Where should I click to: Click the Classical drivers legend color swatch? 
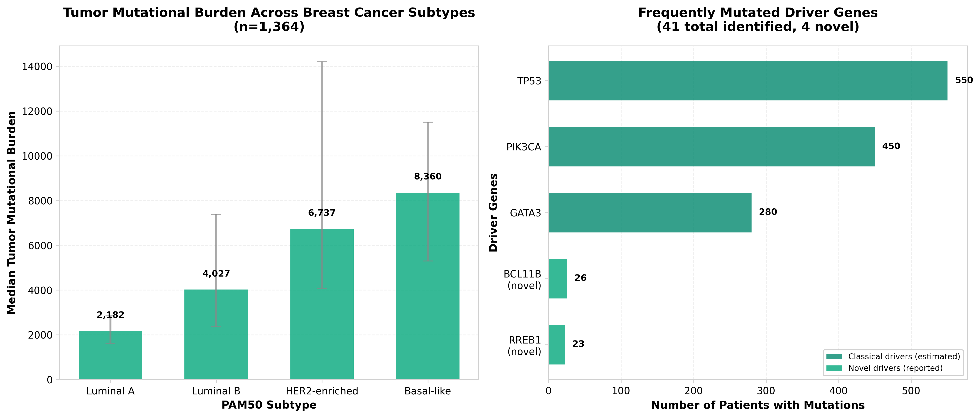834,356
